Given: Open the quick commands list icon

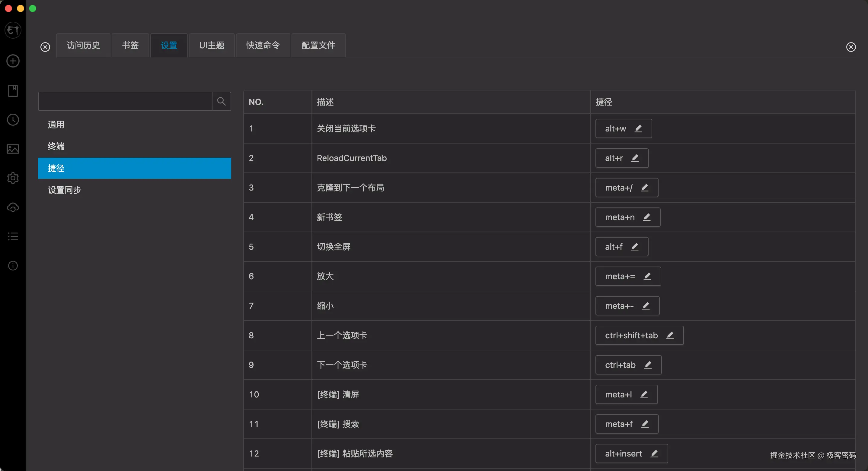Looking at the screenshot, I should (x=12, y=236).
